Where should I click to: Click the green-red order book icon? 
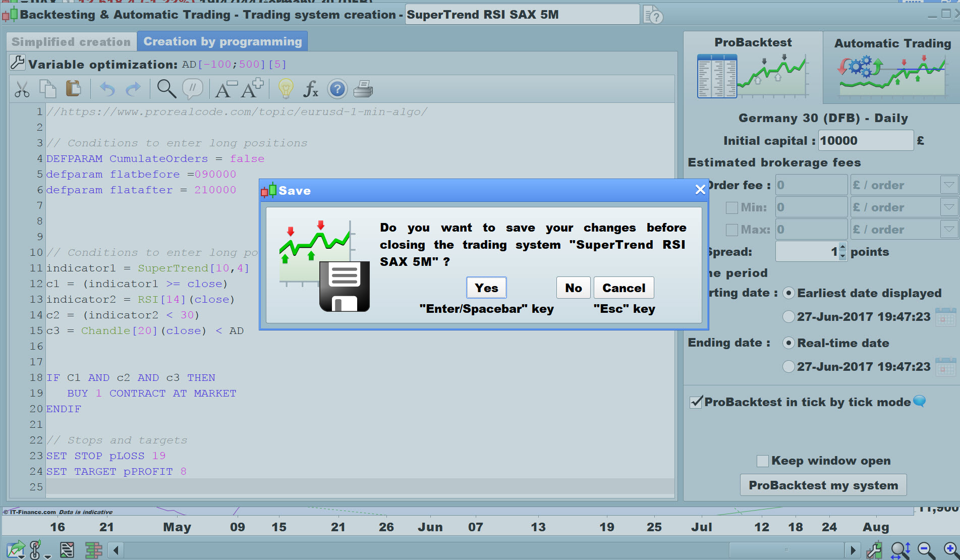click(x=93, y=549)
